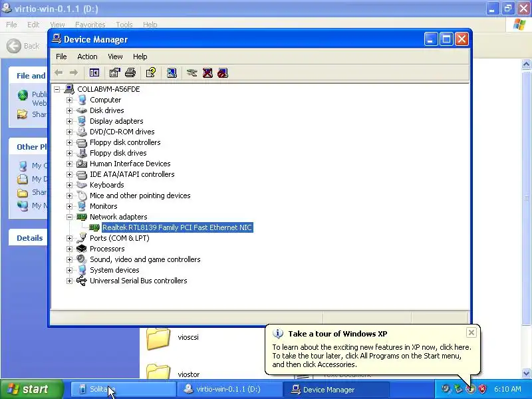Click the tour balloon message text
This screenshot has width=532, height=399.
click(372, 356)
